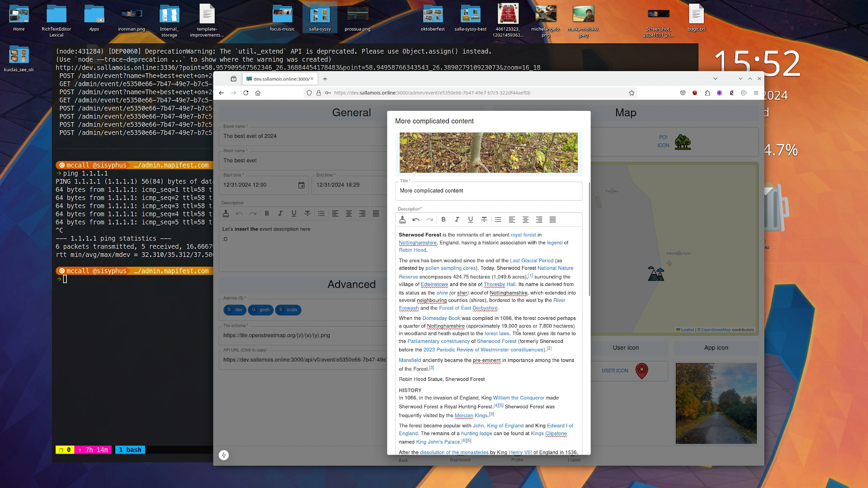Open the Firefox hamburger application menu
The width and height of the screenshot is (868, 488).
(756, 93)
